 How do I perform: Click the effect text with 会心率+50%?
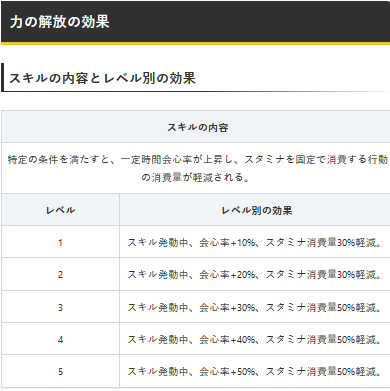click(x=255, y=371)
